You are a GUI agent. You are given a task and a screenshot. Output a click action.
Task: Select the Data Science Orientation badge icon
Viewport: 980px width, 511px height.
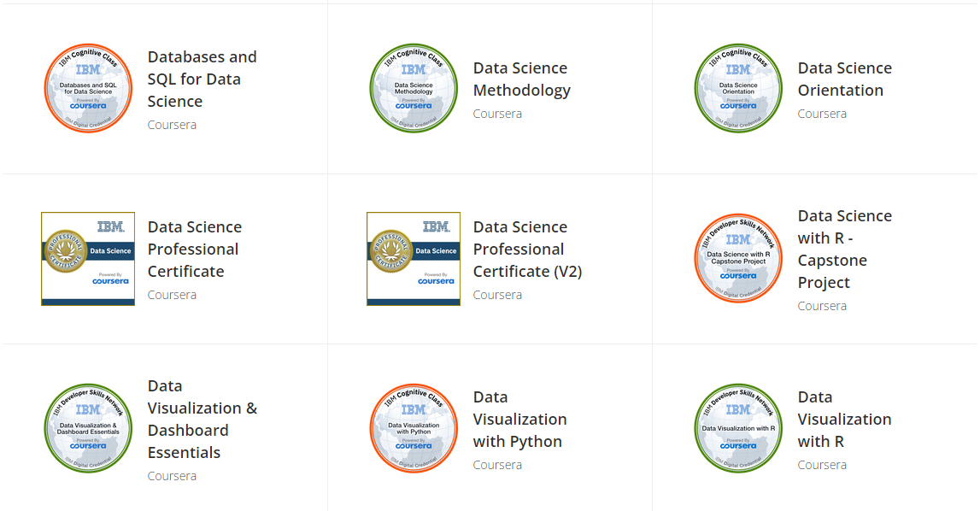tap(738, 88)
